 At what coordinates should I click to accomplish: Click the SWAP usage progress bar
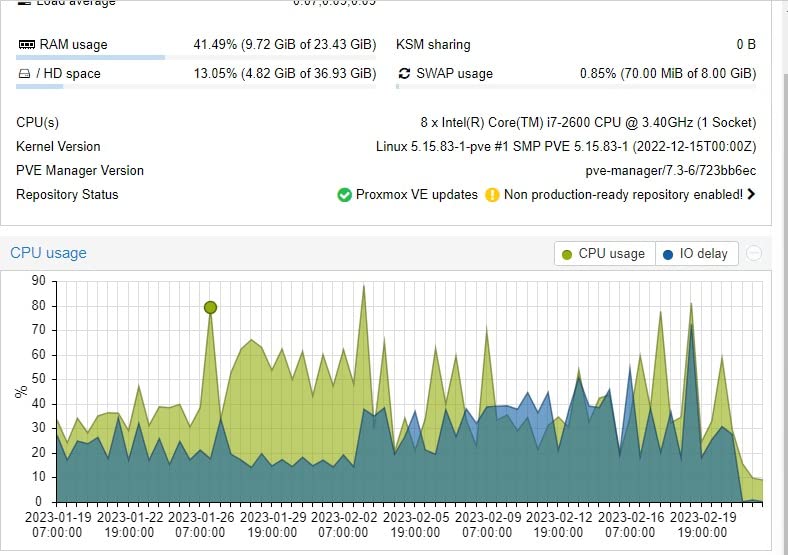576,86
